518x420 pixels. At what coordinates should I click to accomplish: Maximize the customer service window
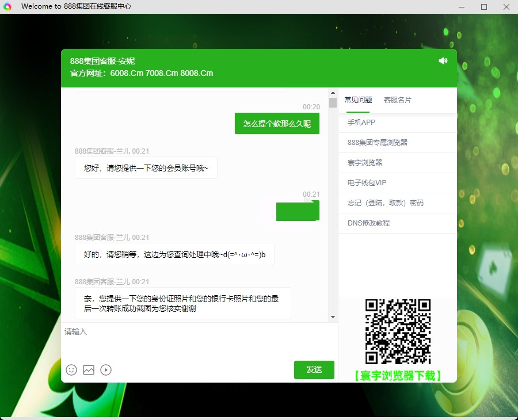click(484, 7)
